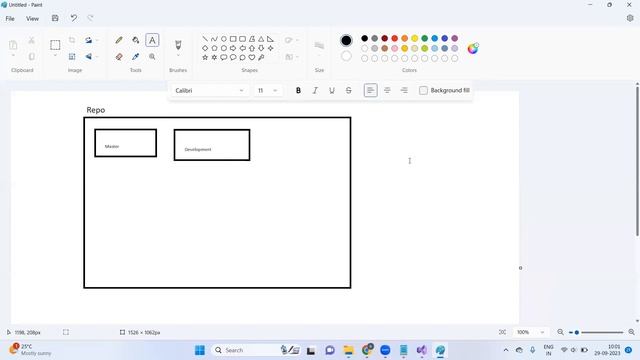Open the zoom level 100% dropdown

pyautogui.click(x=531, y=332)
